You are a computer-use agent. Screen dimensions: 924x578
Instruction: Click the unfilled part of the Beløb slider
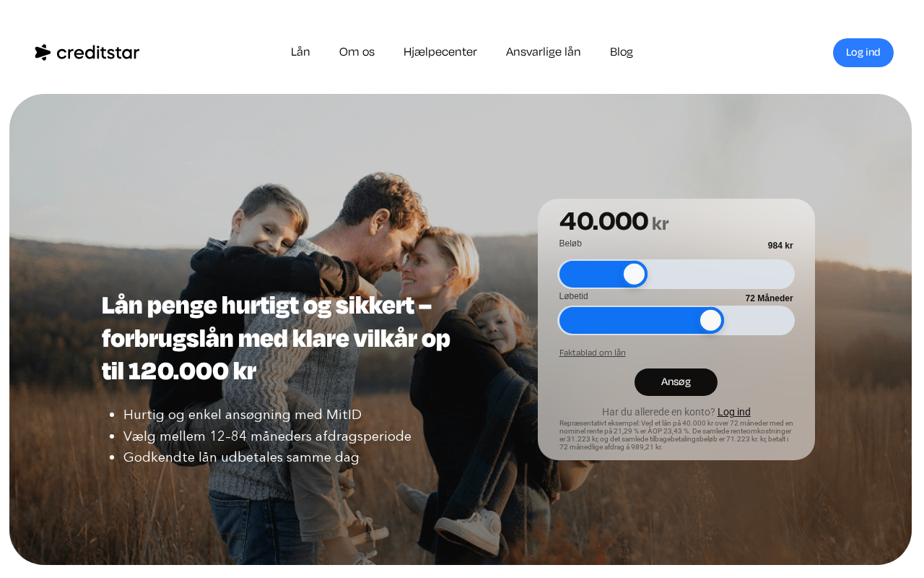(x=720, y=275)
